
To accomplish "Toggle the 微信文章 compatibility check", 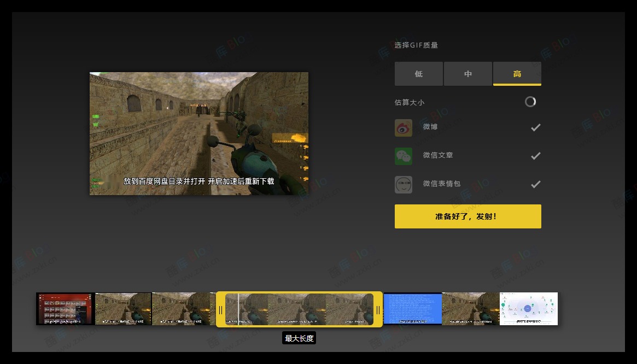I will 535,155.
